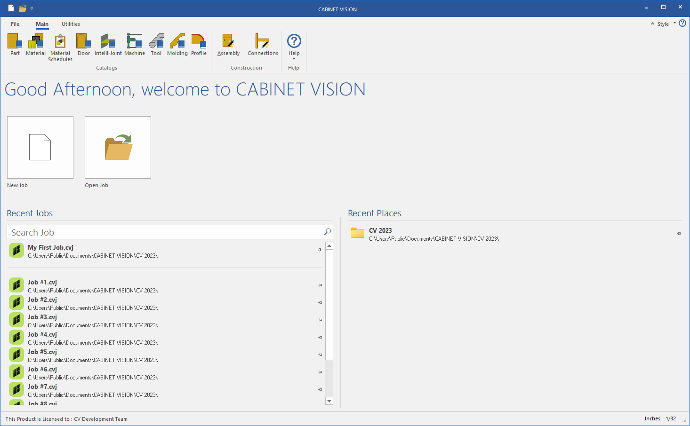This screenshot has width=690, height=426.
Task: Open recent job Job #7.cvj
Action: 165,390
